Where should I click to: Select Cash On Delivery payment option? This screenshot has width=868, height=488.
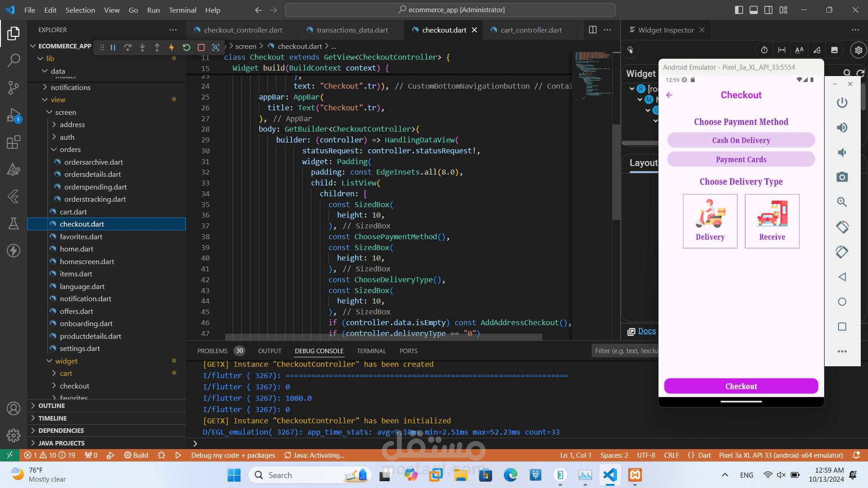pyautogui.click(x=741, y=140)
